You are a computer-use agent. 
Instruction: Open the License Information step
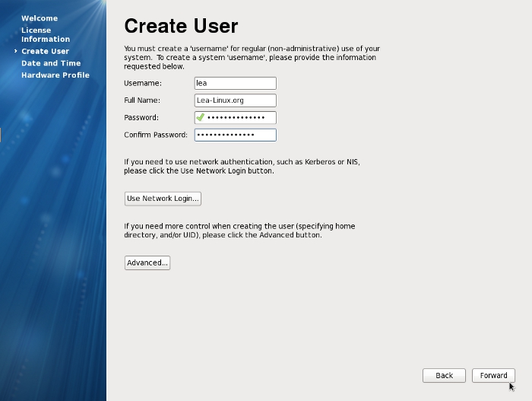[46, 35]
